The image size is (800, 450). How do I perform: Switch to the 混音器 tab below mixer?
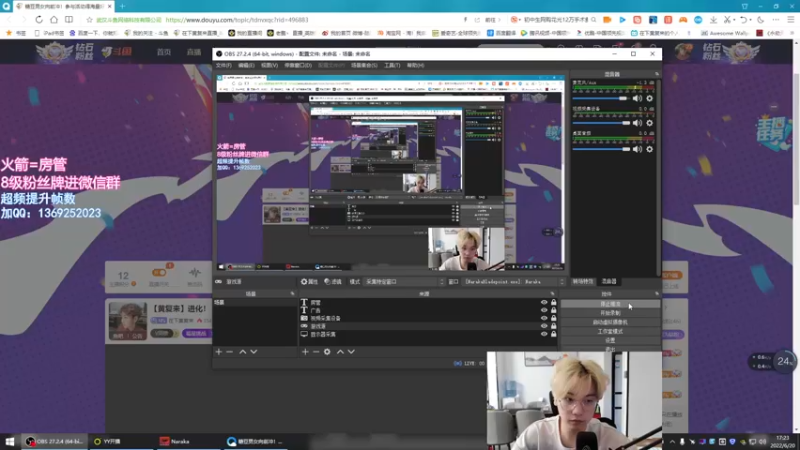pyautogui.click(x=609, y=282)
